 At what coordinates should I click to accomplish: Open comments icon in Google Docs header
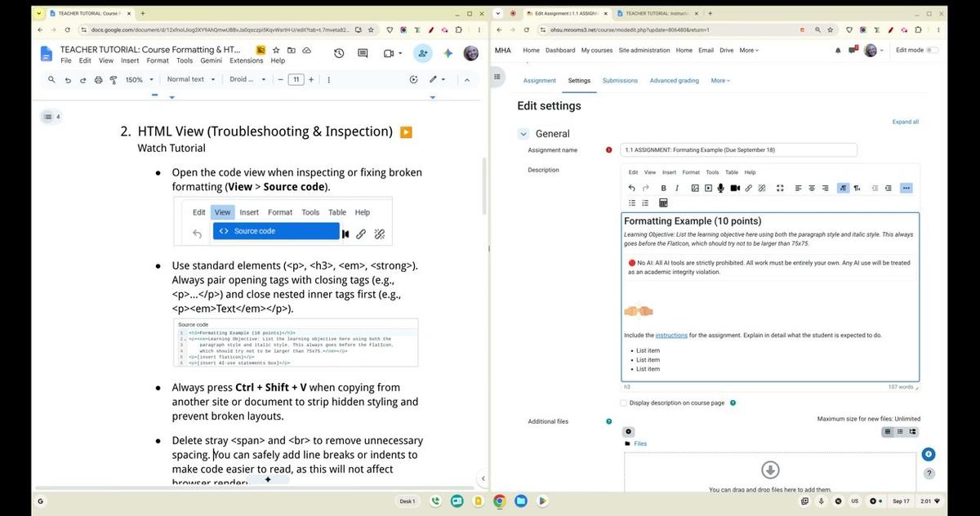point(362,53)
